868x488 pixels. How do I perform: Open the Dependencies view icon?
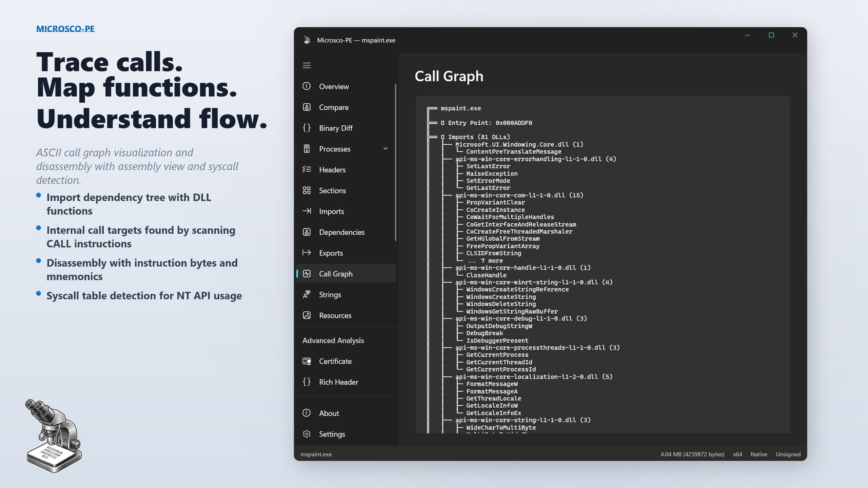(307, 232)
